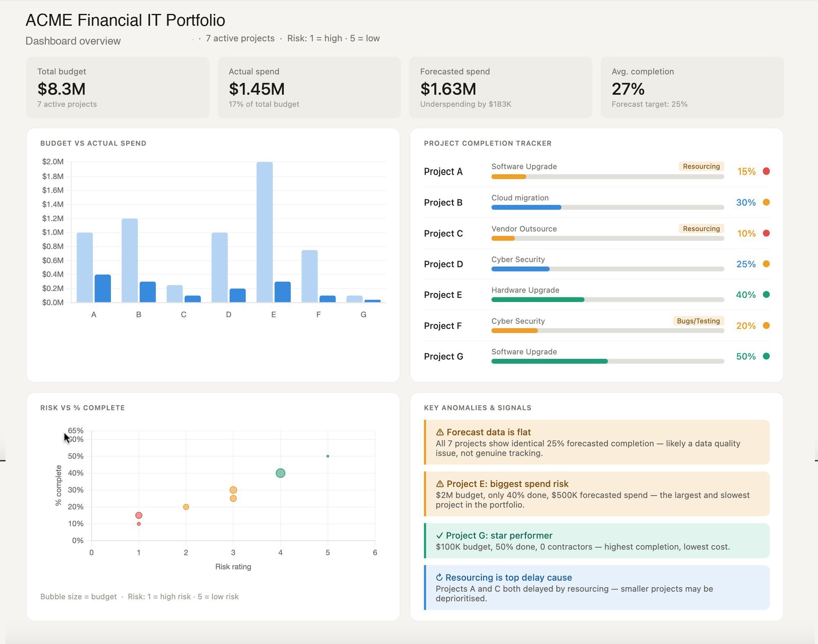Screen dimensions: 818x644
Task: Click the green status dot for Project G
Action: pos(766,356)
